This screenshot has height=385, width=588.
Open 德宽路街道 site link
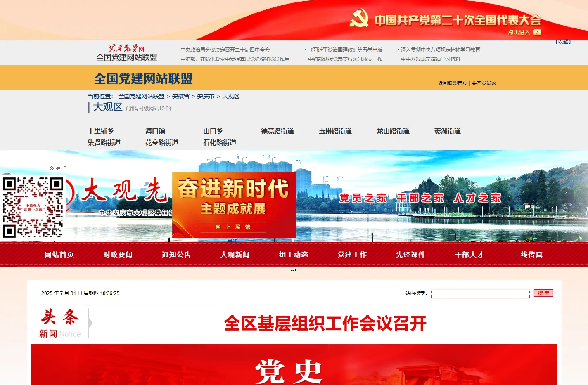point(277,131)
